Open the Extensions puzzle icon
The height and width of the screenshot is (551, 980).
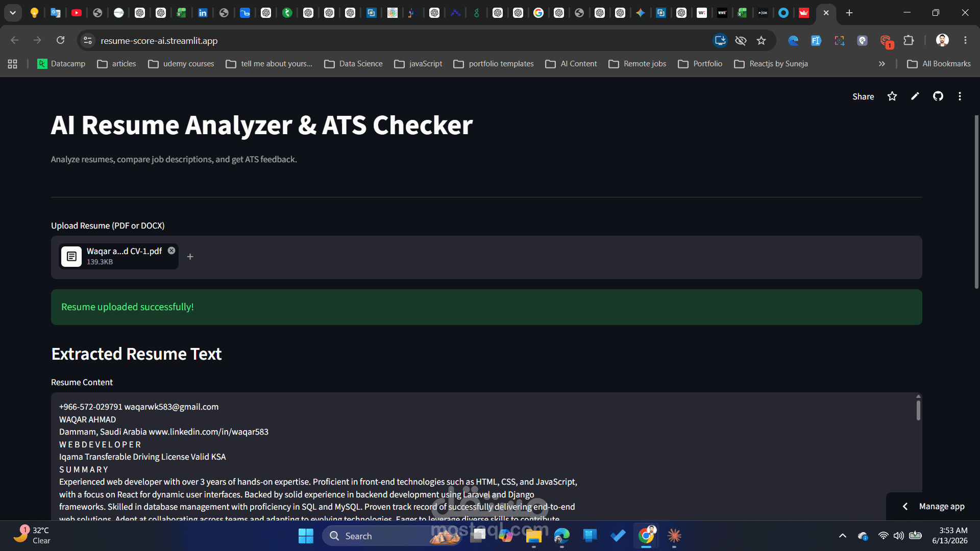click(909, 40)
